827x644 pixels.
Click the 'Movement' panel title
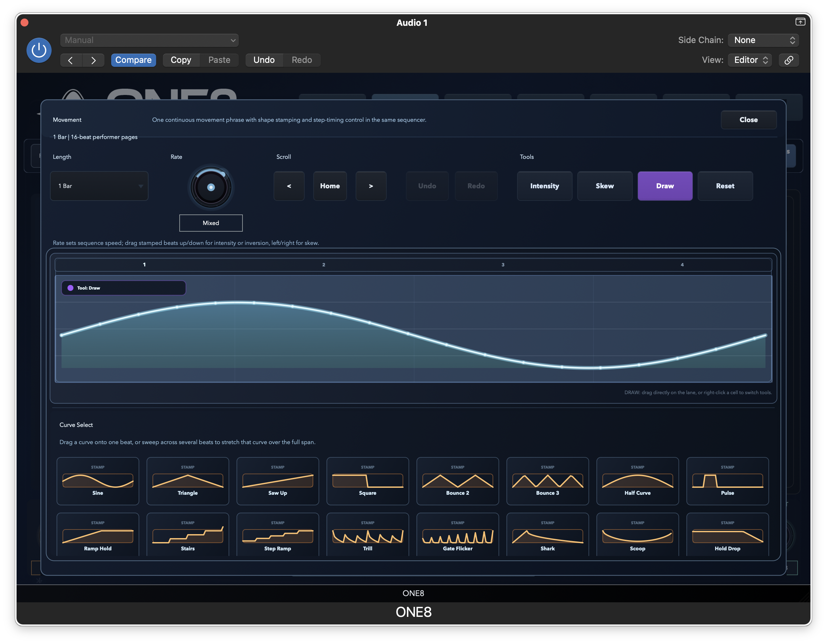coord(67,120)
